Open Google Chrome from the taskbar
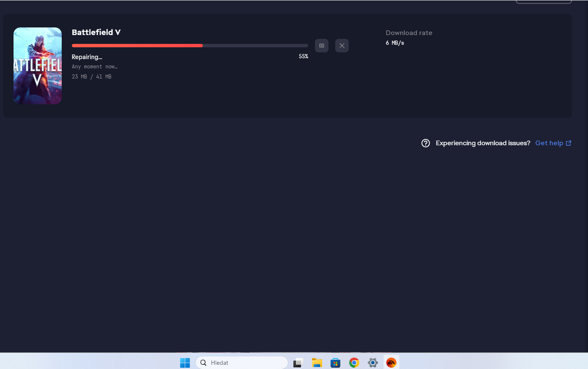588x369 pixels. 354,363
